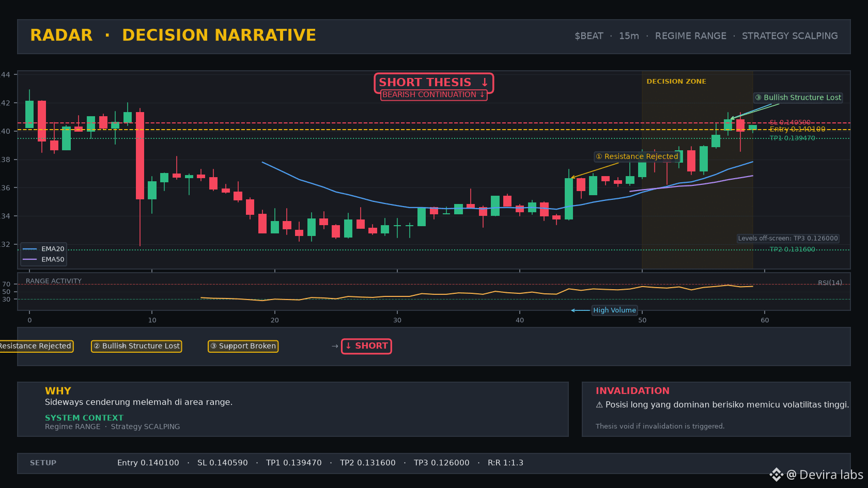
Task: Click the Levels off-screen TP3 0.126000 note
Action: point(788,239)
